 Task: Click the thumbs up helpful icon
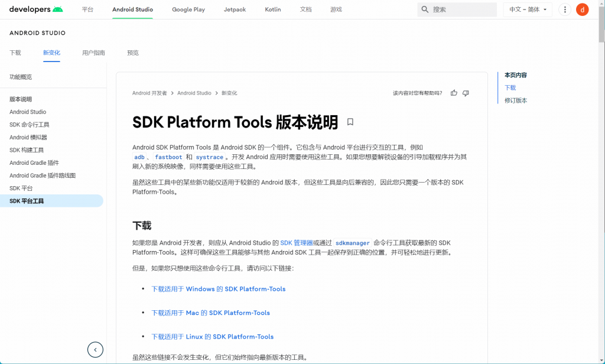(454, 93)
